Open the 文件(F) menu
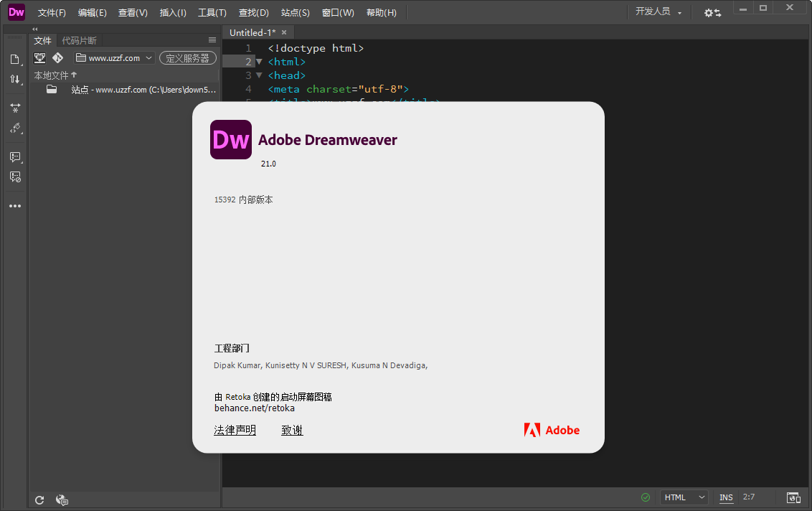812x511 pixels. pyautogui.click(x=52, y=13)
